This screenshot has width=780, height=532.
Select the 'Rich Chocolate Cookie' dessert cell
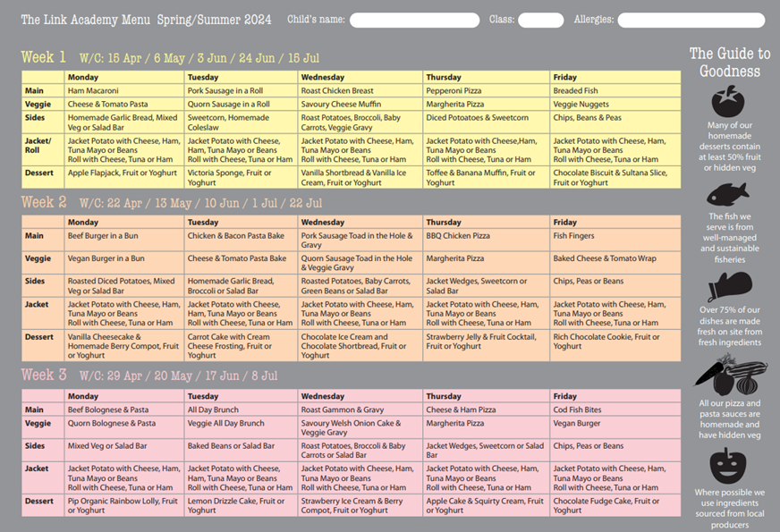[x=615, y=345]
